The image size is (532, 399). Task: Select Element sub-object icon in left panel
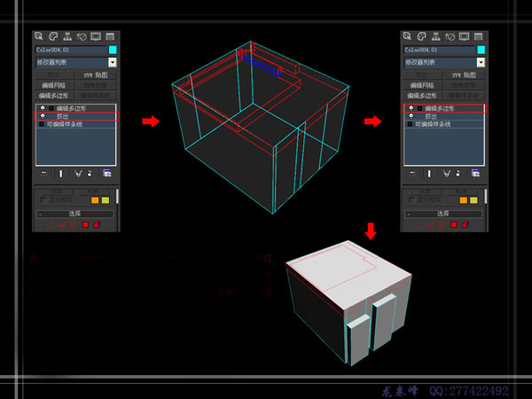96,225
